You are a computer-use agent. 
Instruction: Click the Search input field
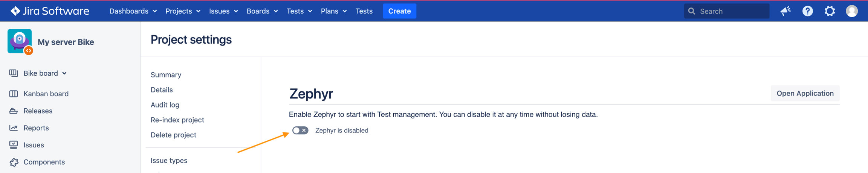point(727,11)
